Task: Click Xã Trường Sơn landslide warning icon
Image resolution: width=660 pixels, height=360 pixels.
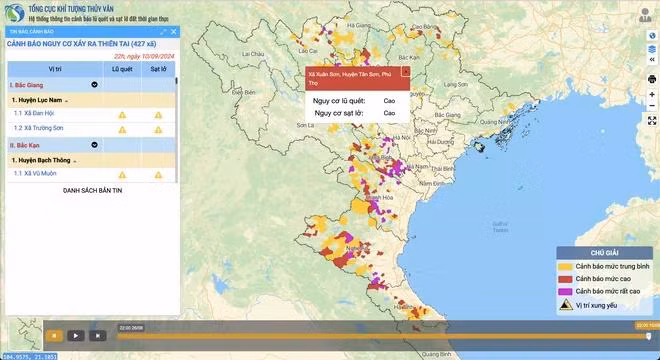Action: [x=158, y=130]
